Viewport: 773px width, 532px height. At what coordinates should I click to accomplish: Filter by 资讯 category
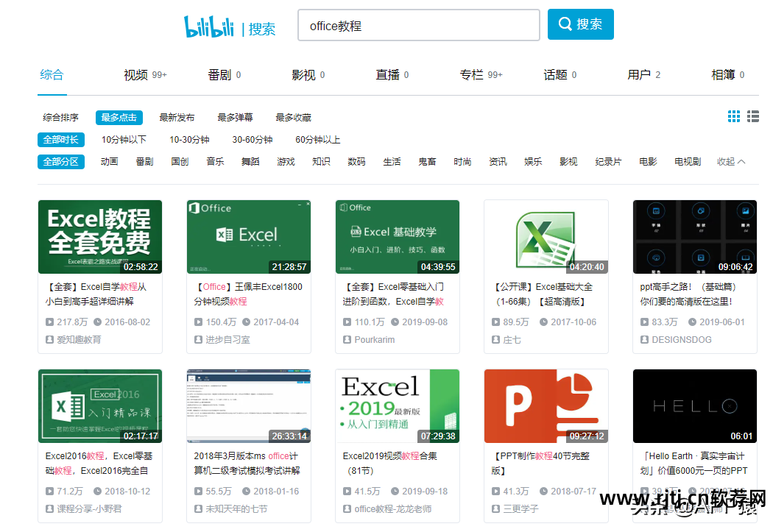click(498, 162)
